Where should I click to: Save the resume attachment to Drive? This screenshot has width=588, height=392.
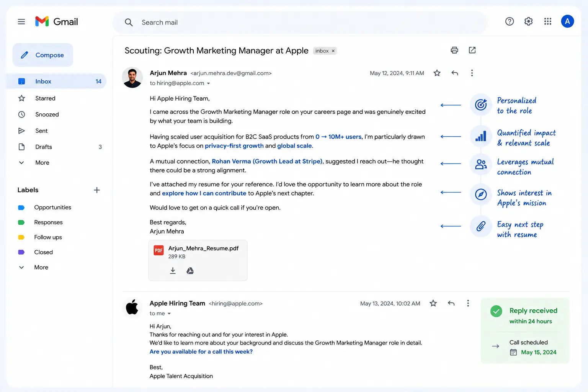coord(190,271)
